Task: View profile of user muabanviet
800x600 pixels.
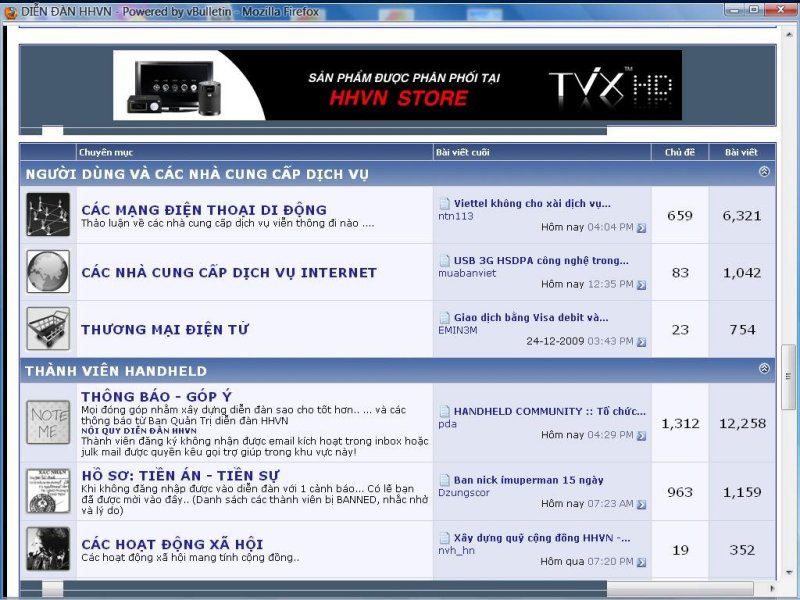Action: click(x=467, y=273)
